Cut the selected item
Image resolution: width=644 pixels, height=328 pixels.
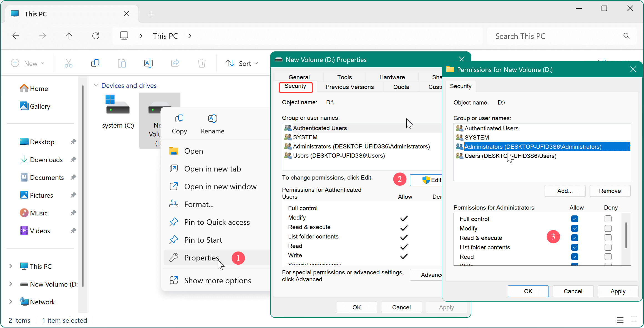69,63
